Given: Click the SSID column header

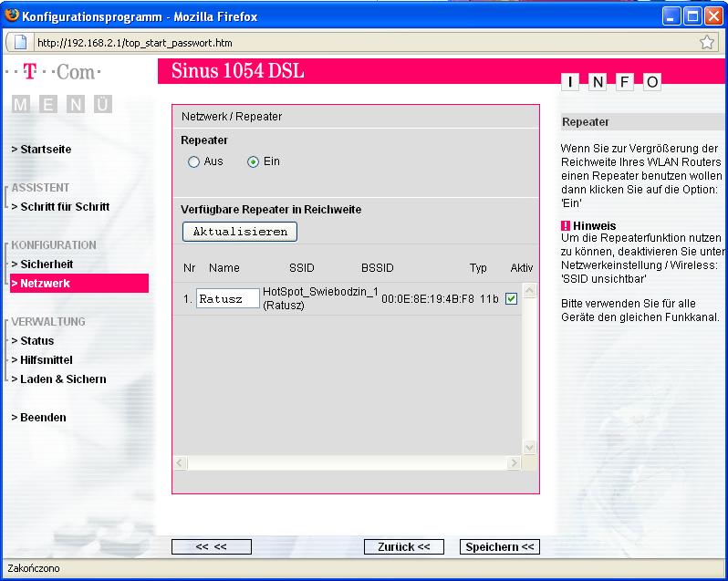Looking at the screenshot, I should 302,268.
